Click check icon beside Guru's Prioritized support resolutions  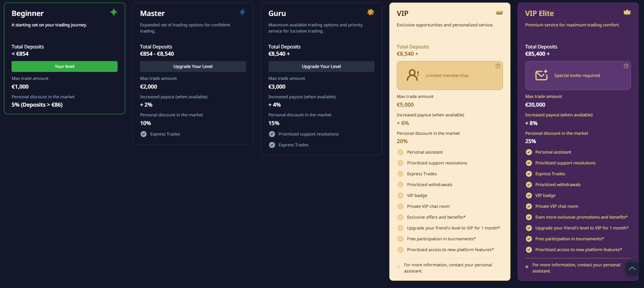click(272, 134)
